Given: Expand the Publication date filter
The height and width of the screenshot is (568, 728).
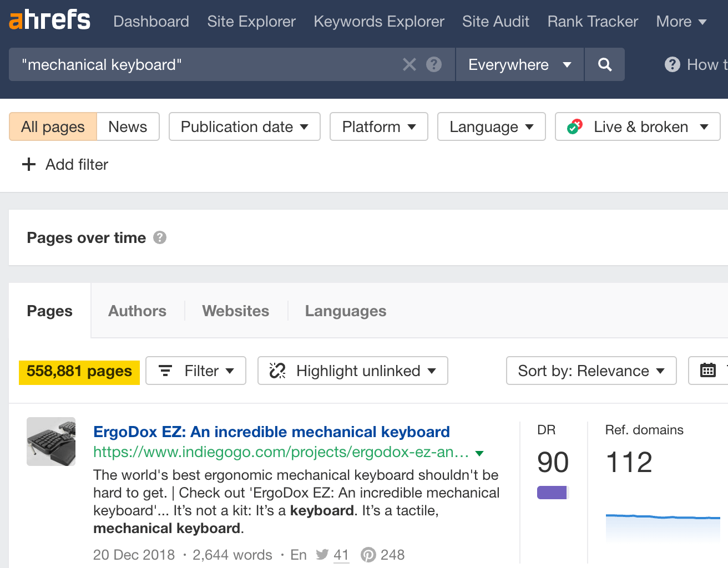Looking at the screenshot, I should 244,126.
